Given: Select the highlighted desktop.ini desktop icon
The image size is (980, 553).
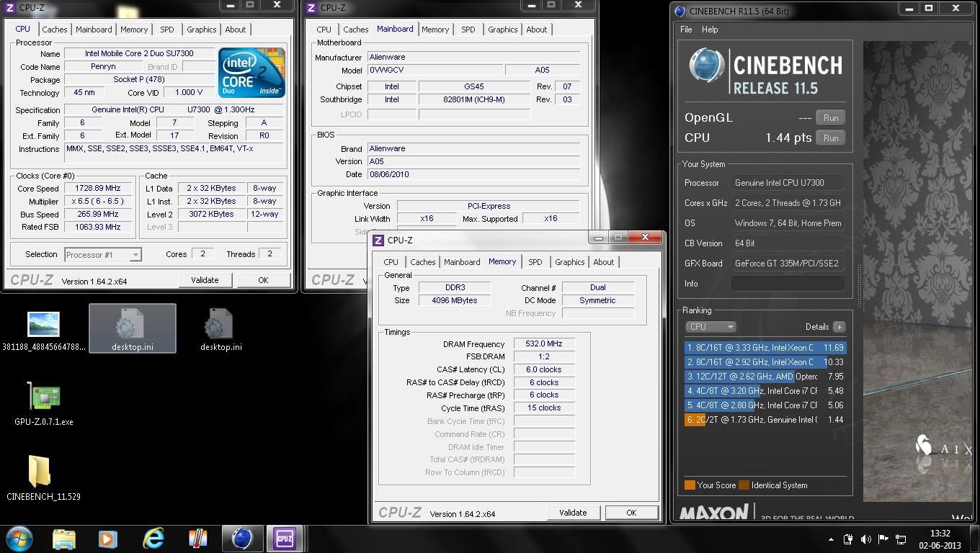Looking at the screenshot, I should coord(133,328).
